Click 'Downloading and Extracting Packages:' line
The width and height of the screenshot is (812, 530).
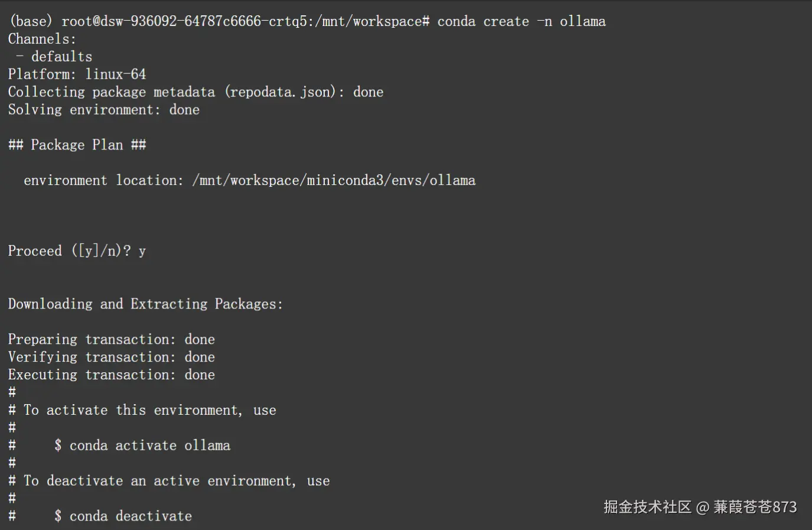pos(145,304)
